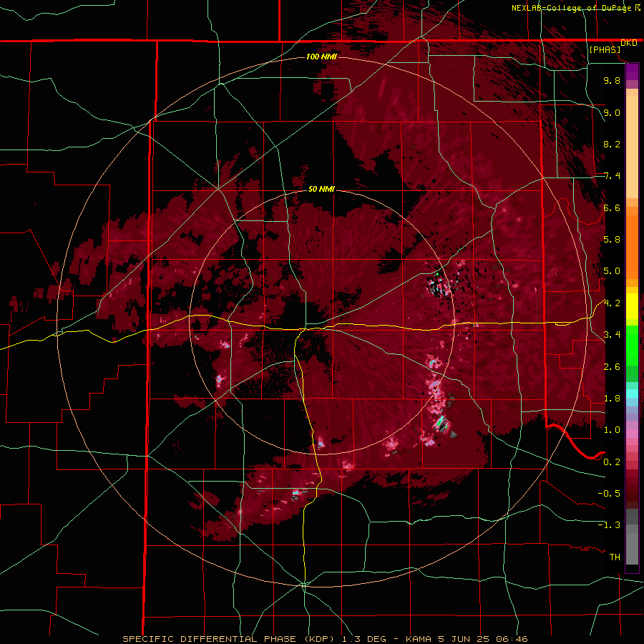Screen dimensions: 644x644
Task: Pick the orange segment of the color bar
Action: point(632,246)
